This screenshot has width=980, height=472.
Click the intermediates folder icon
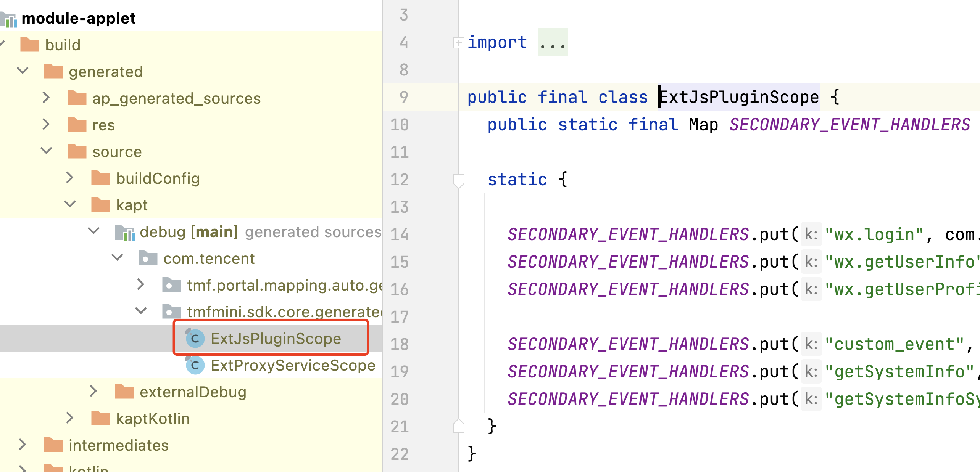coord(53,445)
